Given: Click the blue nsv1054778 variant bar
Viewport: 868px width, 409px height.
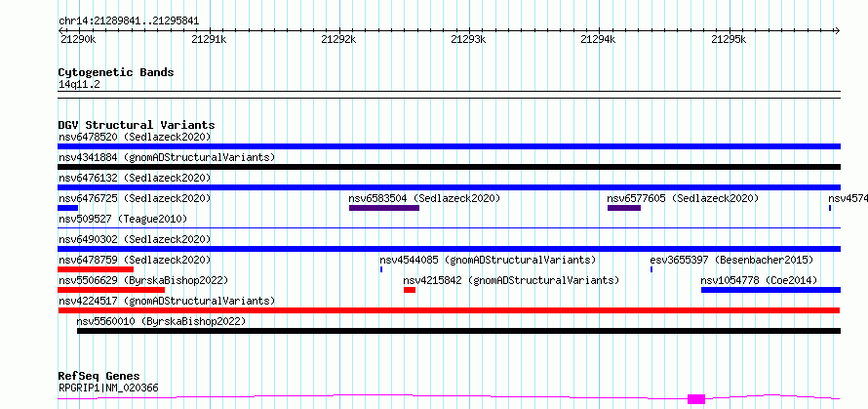Looking at the screenshot, I should click(770, 290).
